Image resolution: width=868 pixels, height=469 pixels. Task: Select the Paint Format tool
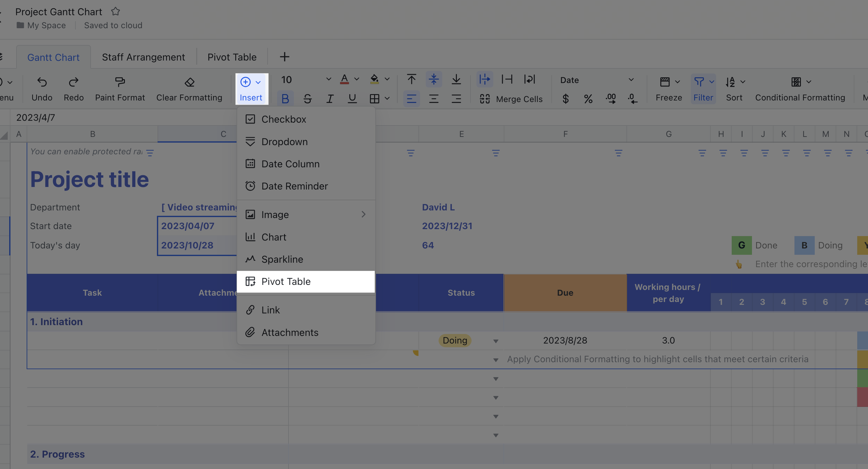point(120,82)
